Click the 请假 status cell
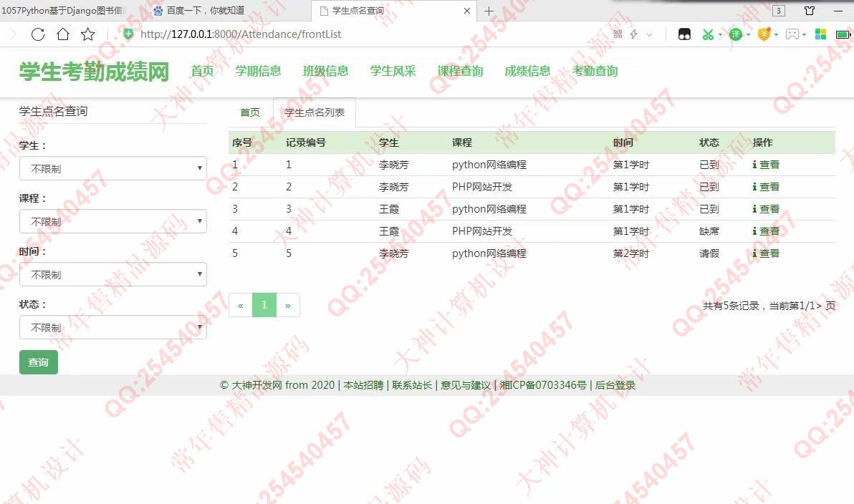The width and height of the screenshot is (854, 504). coord(709,253)
